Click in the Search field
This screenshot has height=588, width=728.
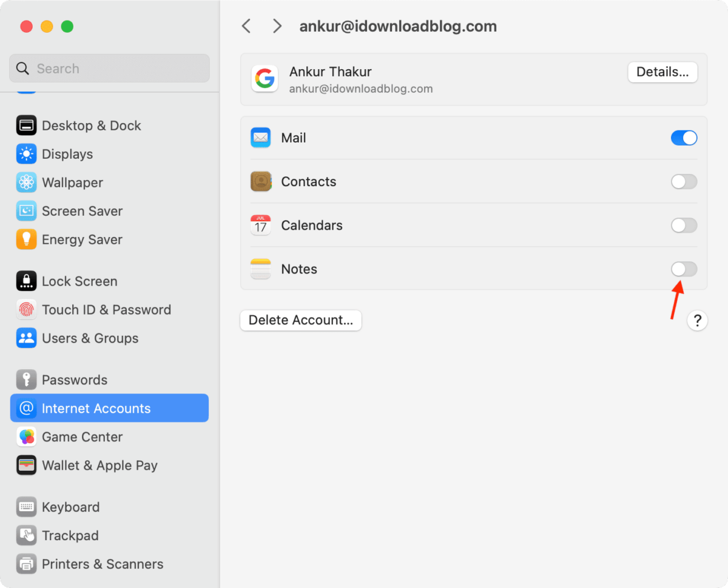pyautogui.click(x=109, y=68)
